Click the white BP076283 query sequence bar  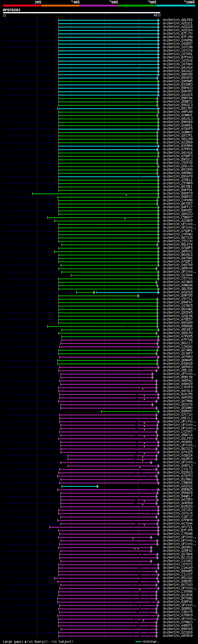point(81,13)
